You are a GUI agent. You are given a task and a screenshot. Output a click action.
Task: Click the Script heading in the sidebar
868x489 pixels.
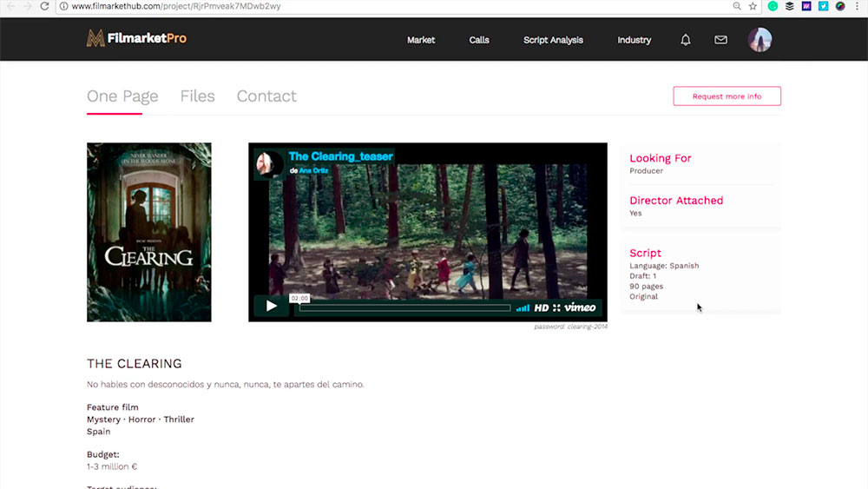point(646,253)
